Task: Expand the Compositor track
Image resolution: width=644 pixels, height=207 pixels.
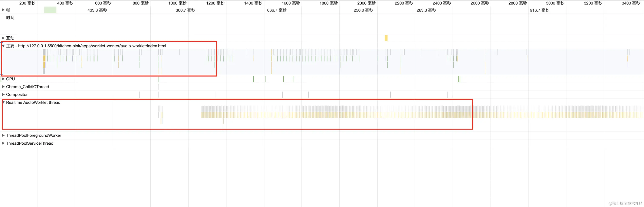Action: (3, 95)
